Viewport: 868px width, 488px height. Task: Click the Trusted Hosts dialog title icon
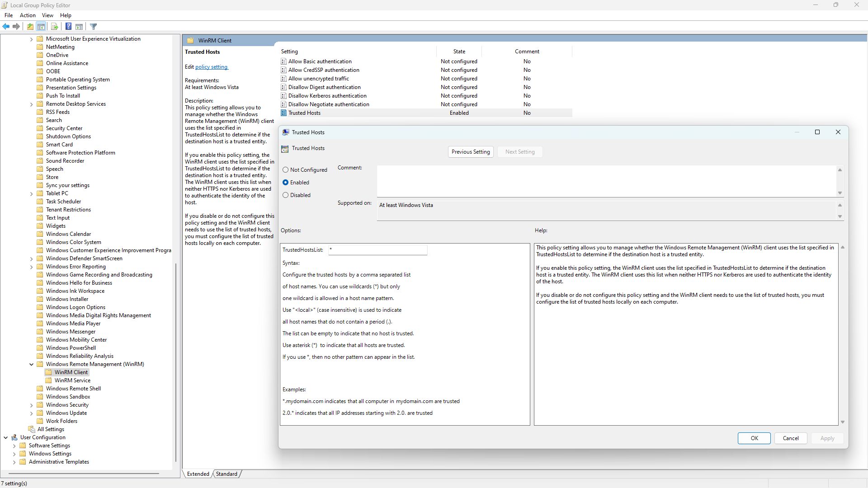click(286, 132)
